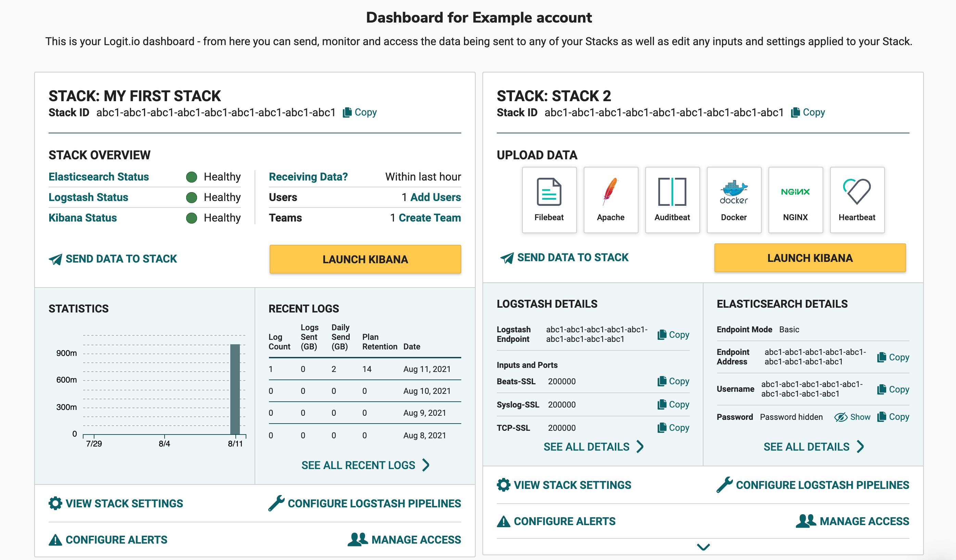The height and width of the screenshot is (560, 956).
Task: Launch Kibana for My First Stack
Action: pyautogui.click(x=365, y=259)
